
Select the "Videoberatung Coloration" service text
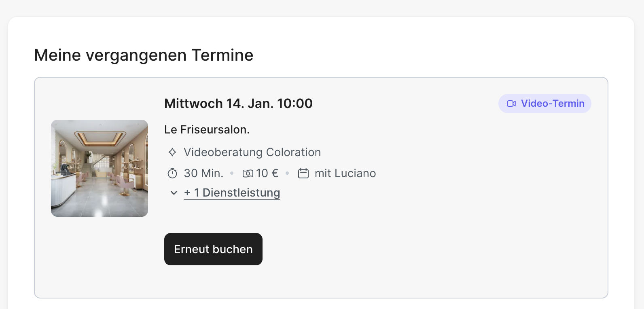(252, 152)
